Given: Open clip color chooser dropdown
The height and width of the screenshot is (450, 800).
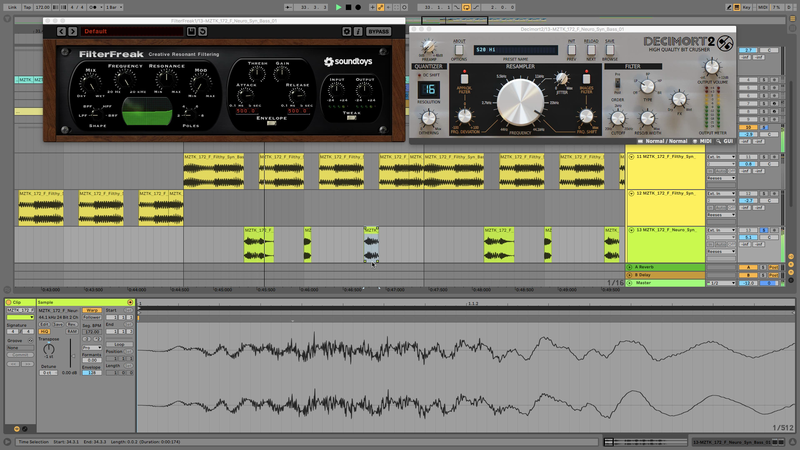Looking at the screenshot, I should click(20, 317).
